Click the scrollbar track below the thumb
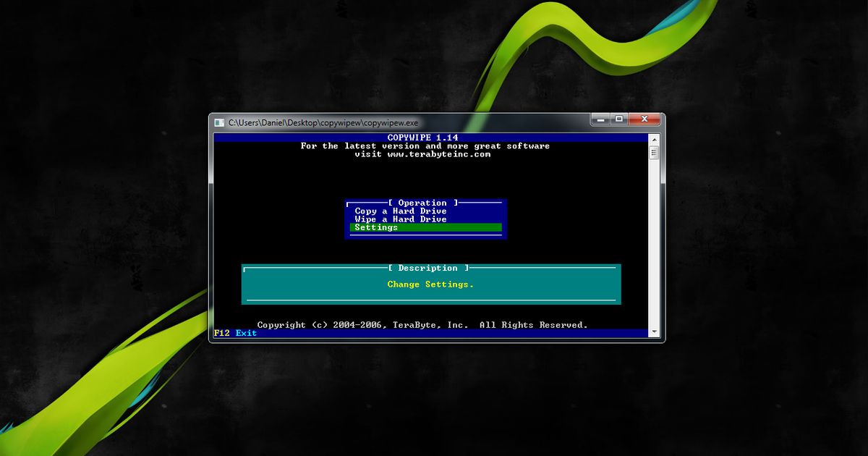 [655, 239]
